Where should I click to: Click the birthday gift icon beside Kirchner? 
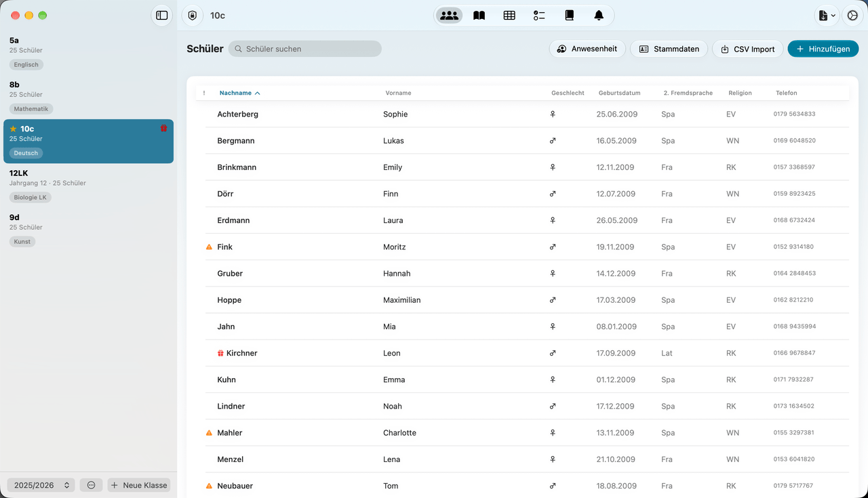pos(220,353)
